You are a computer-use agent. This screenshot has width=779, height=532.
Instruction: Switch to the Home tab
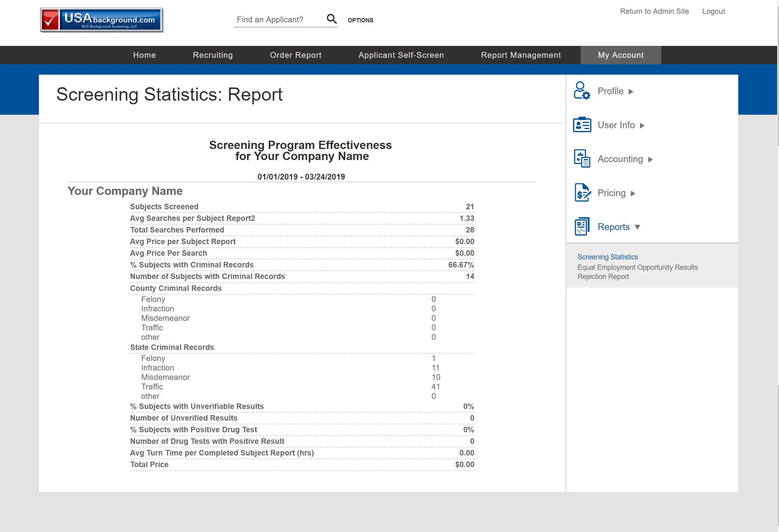[x=144, y=55]
